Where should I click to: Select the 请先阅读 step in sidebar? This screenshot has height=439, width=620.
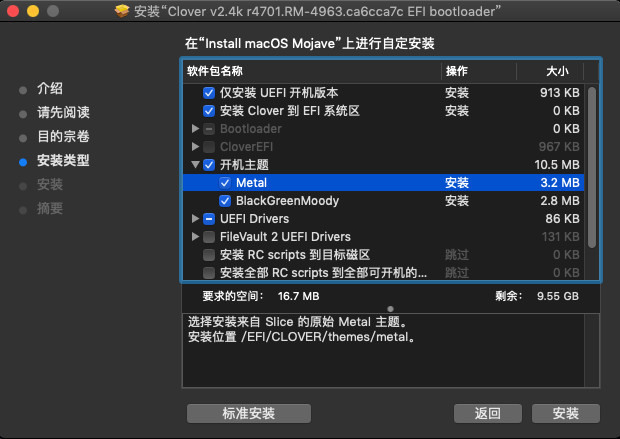63,112
